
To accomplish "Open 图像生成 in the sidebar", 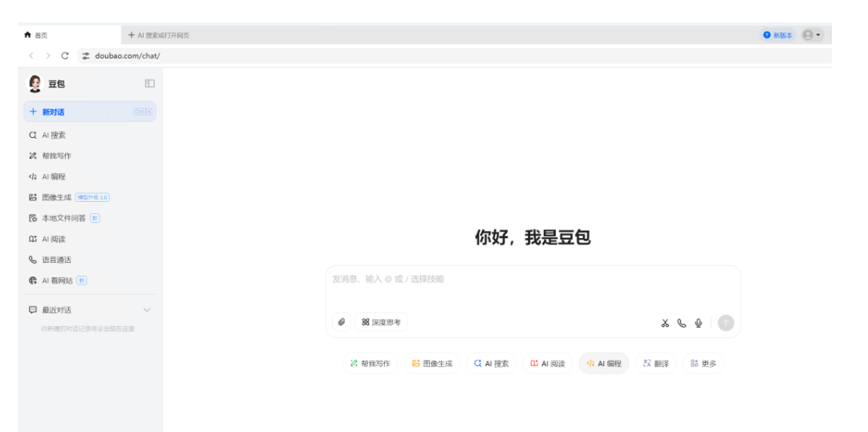I will pyautogui.click(x=90, y=197).
